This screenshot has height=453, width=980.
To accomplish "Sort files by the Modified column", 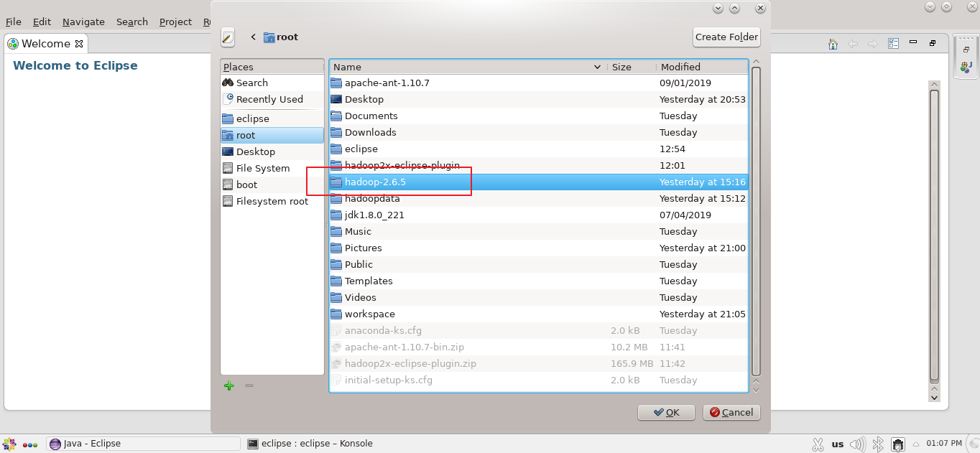I will tap(702, 67).
